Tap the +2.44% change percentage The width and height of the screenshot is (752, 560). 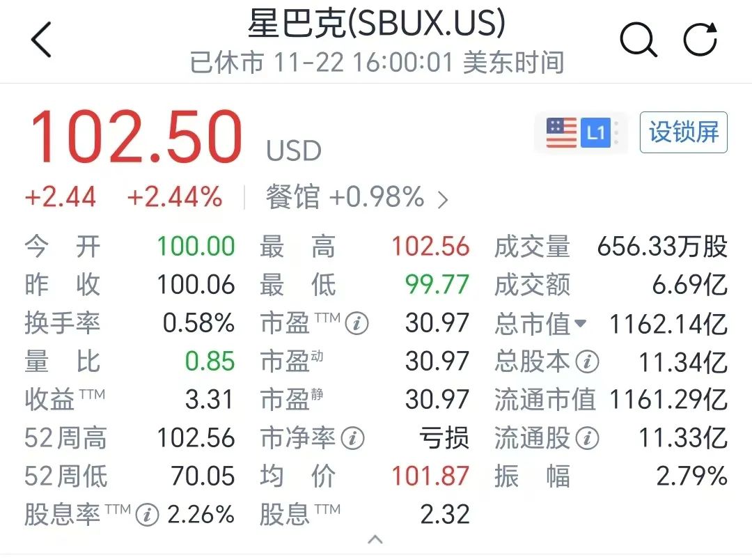(175, 198)
